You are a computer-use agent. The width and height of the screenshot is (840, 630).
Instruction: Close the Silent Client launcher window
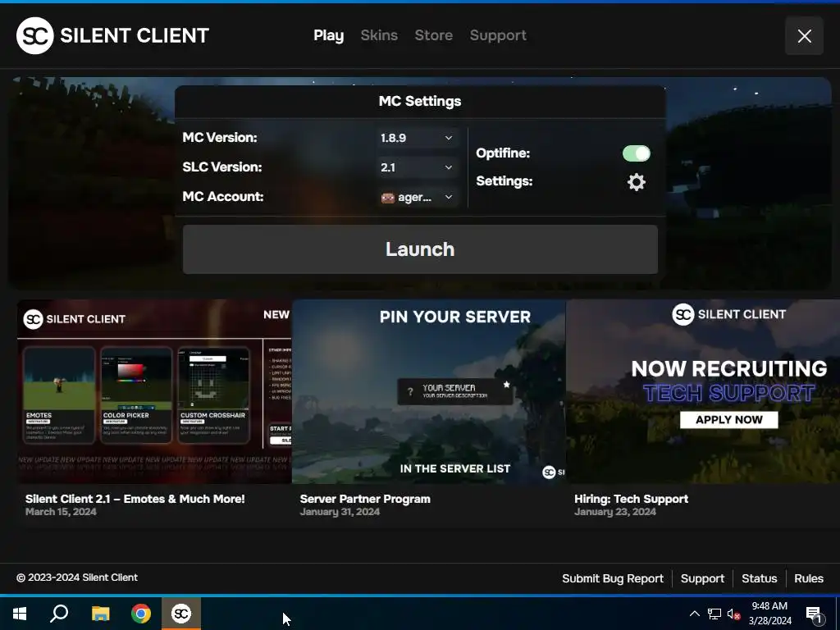(x=804, y=36)
